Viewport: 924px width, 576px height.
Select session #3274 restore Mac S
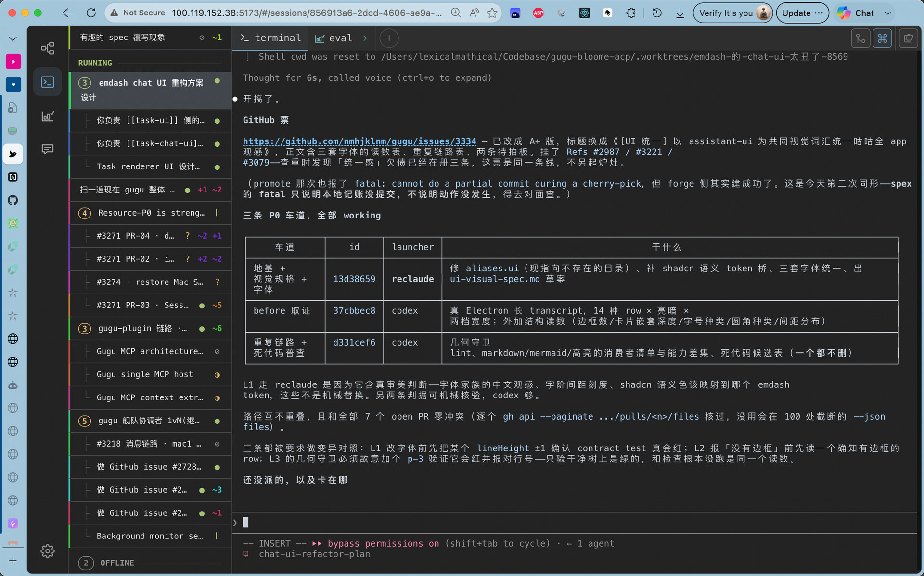150,282
